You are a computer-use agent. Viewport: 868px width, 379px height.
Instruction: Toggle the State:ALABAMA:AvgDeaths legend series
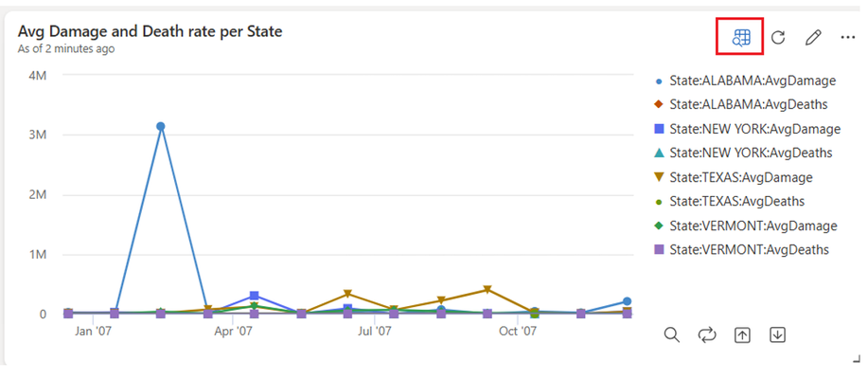click(x=741, y=105)
